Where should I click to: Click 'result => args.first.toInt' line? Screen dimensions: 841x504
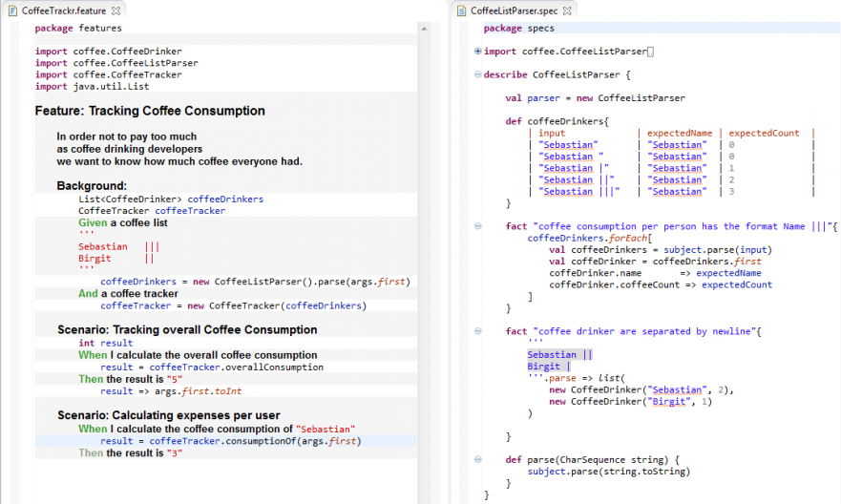click(171, 391)
